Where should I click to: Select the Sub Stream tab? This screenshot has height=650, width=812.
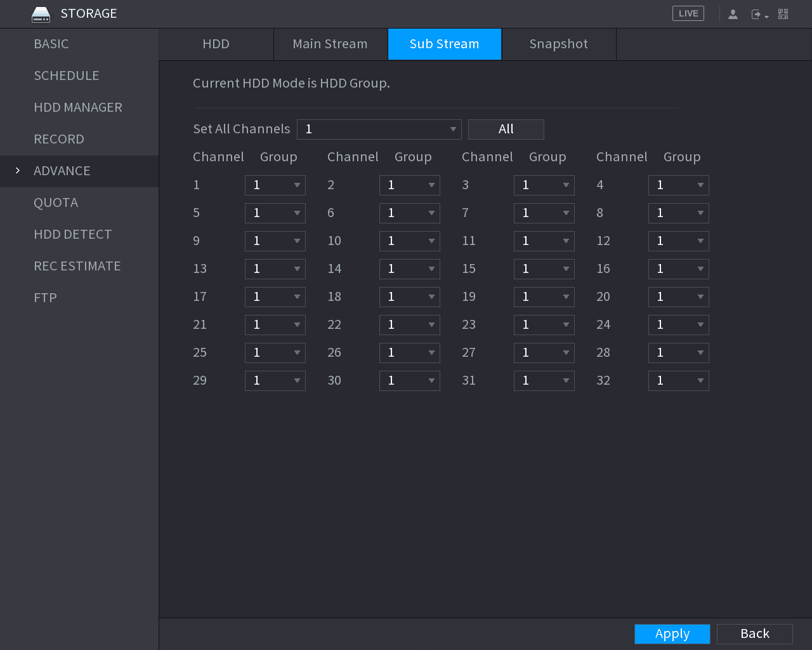(x=445, y=44)
